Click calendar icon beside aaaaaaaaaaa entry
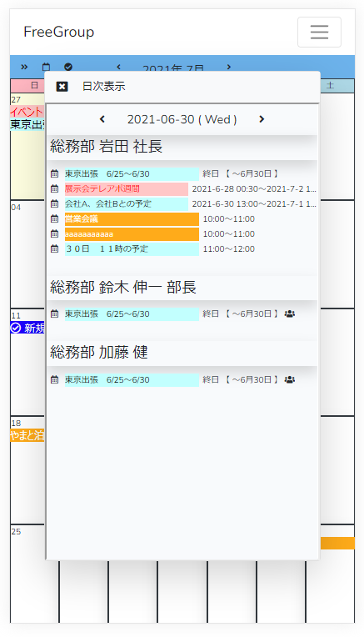 [54, 234]
